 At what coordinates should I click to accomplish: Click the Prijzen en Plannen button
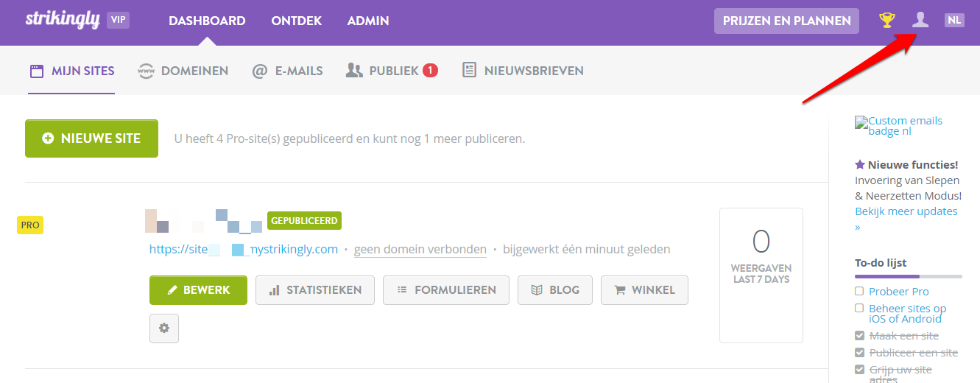[786, 21]
